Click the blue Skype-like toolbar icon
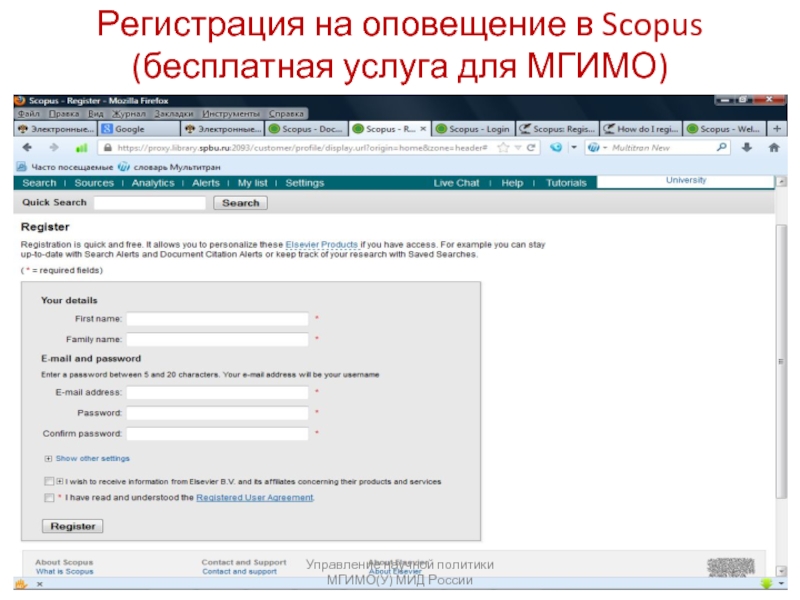800x600 pixels. pyautogui.click(x=556, y=147)
